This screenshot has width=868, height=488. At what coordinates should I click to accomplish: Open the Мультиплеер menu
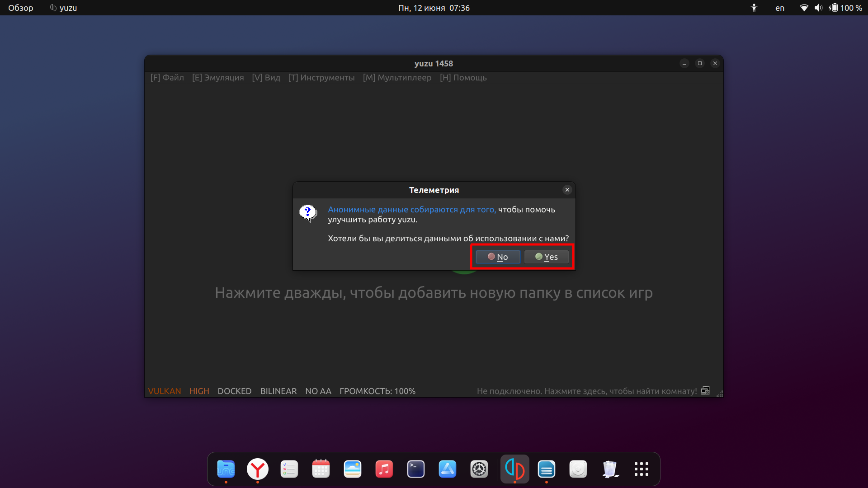397,78
